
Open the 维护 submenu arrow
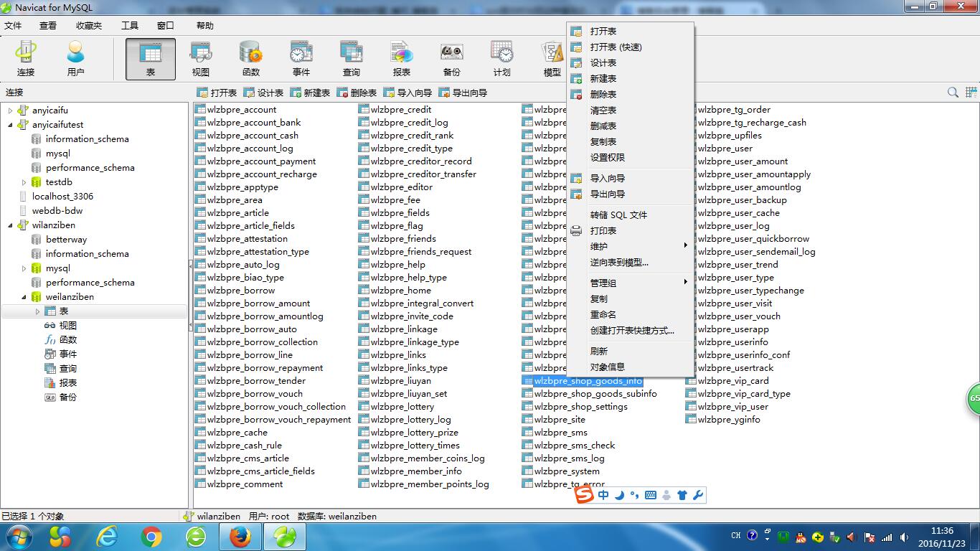point(685,246)
